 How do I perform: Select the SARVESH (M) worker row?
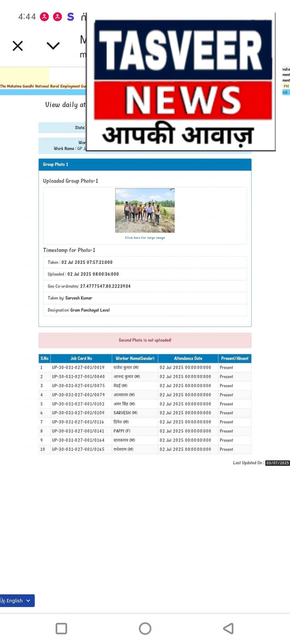pos(145,413)
